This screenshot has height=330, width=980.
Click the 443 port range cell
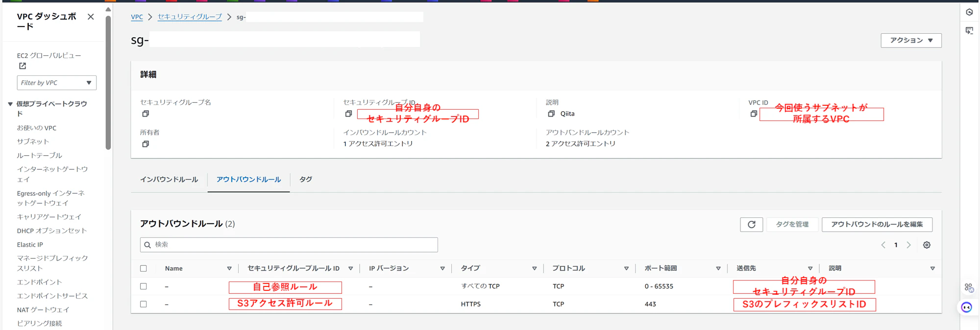[650, 304]
